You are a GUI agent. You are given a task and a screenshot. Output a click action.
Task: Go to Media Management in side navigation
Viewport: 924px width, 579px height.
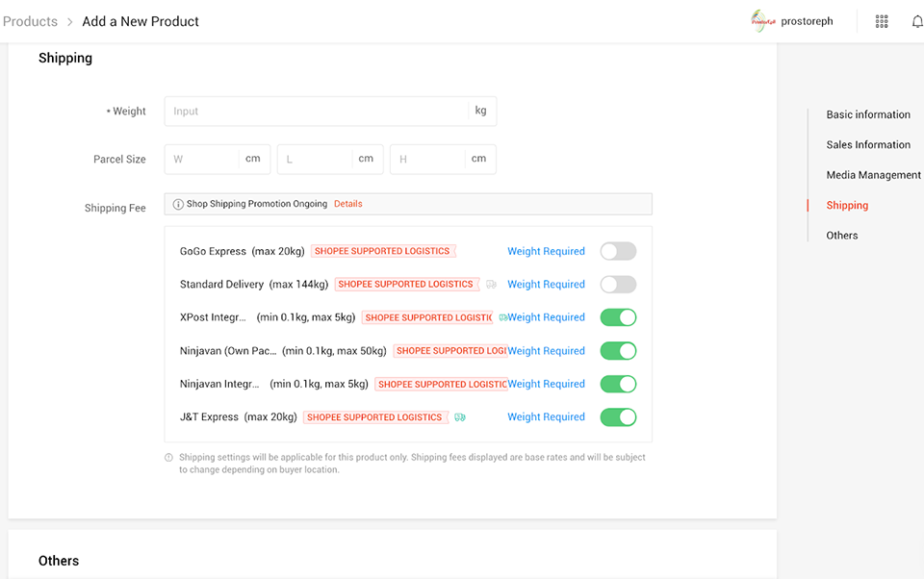[873, 175]
